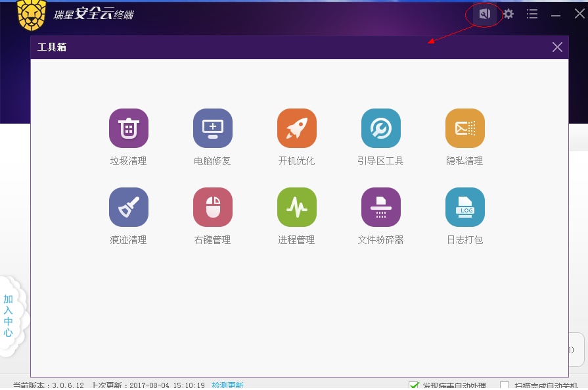The width and height of the screenshot is (588, 390).
Task: Click the 工具箱 panel title text
Action: [52, 47]
